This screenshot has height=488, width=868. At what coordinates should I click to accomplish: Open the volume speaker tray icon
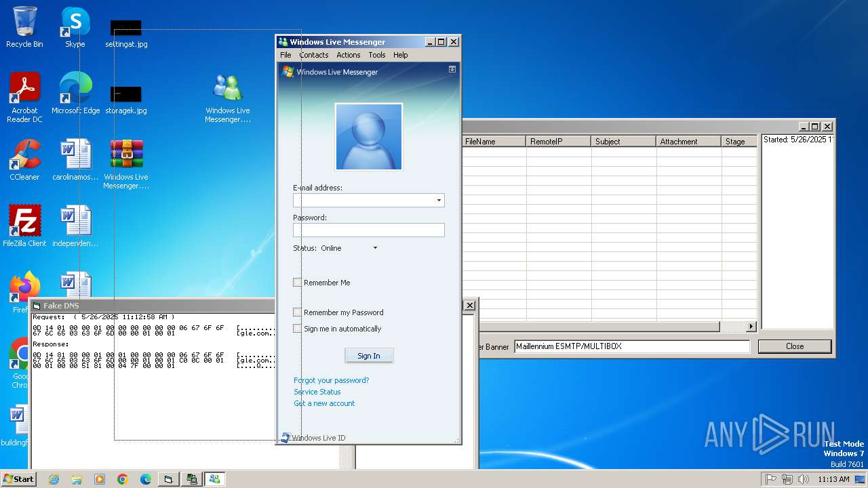(x=804, y=479)
